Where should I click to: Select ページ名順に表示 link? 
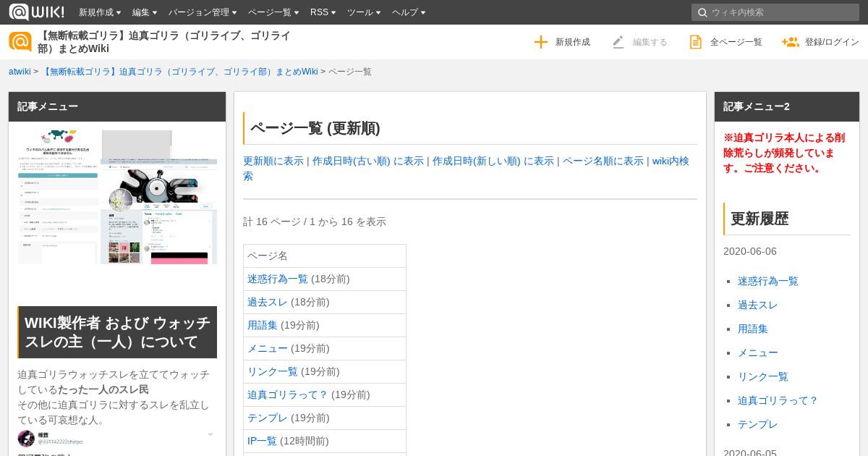click(603, 161)
